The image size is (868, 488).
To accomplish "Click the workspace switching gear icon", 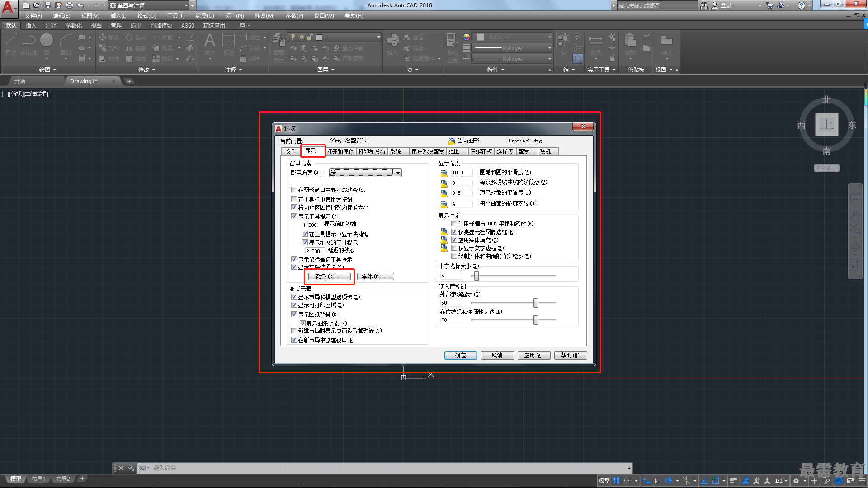I will (796, 481).
